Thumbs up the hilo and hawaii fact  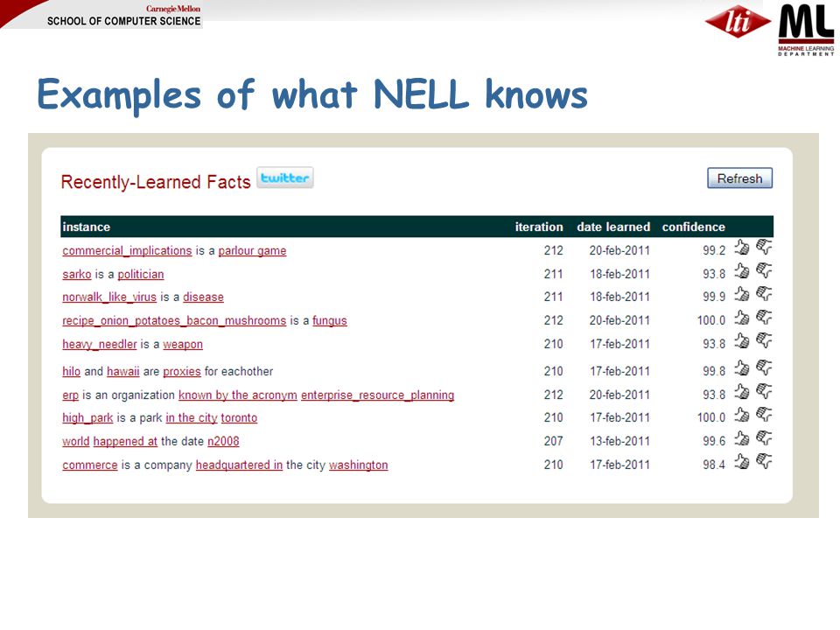(x=741, y=368)
